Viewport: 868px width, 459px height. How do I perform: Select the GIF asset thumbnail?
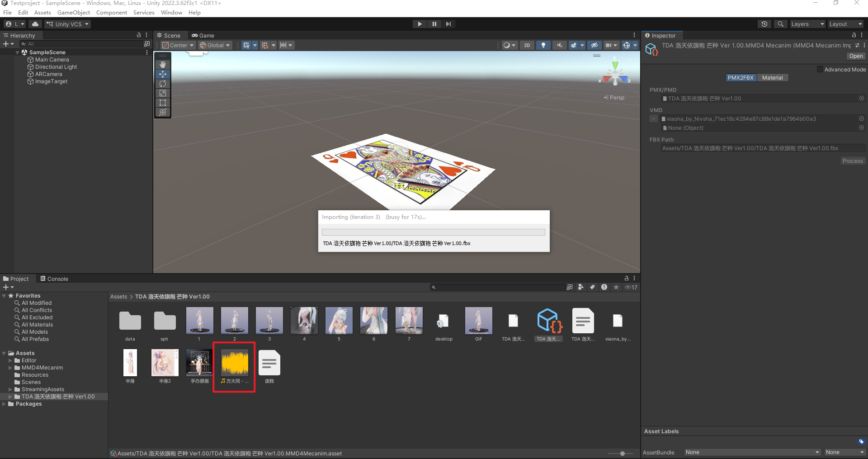478,321
